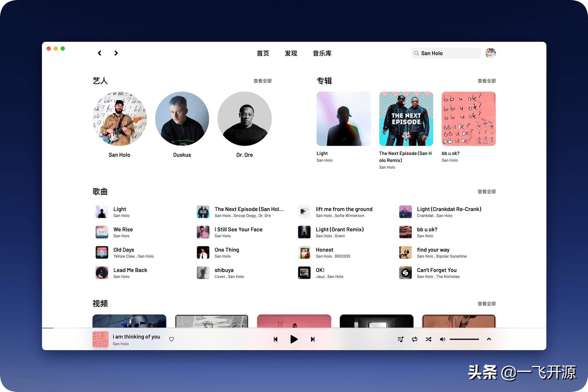Click the repeat/loop icon
This screenshot has height=392, width=588.
click(x=414, y=339)
